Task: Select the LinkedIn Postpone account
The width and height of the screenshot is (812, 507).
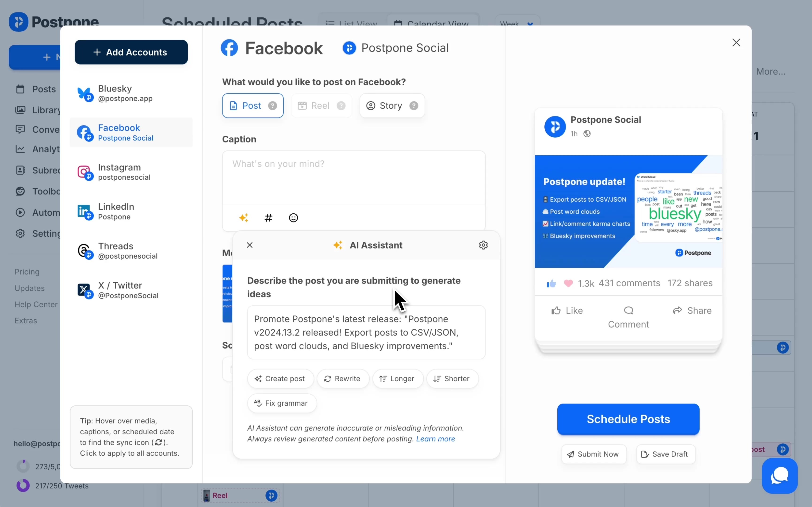Action: 131,211
